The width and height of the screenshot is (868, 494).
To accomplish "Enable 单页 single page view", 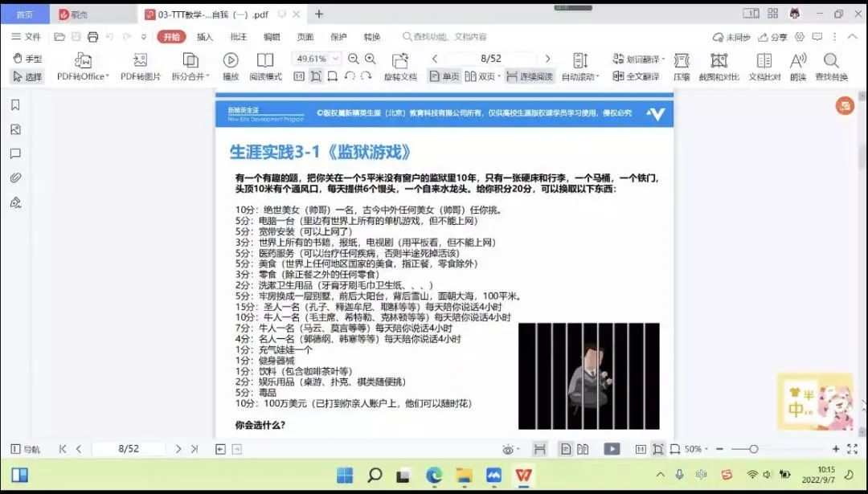I will 444,76.
